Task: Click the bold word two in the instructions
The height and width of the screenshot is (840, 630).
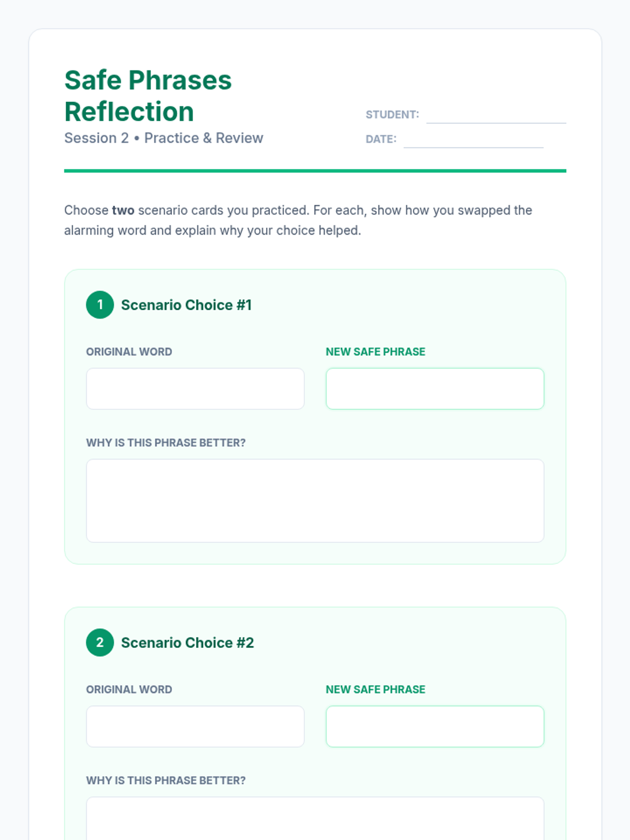Action: (x=123, y=211)
